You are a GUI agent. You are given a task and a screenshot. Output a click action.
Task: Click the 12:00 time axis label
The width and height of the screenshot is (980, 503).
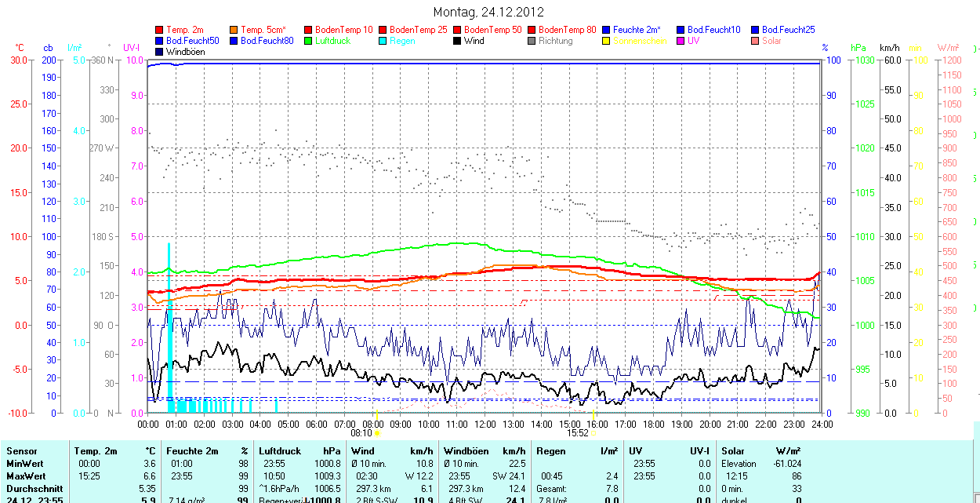[485, 424]
